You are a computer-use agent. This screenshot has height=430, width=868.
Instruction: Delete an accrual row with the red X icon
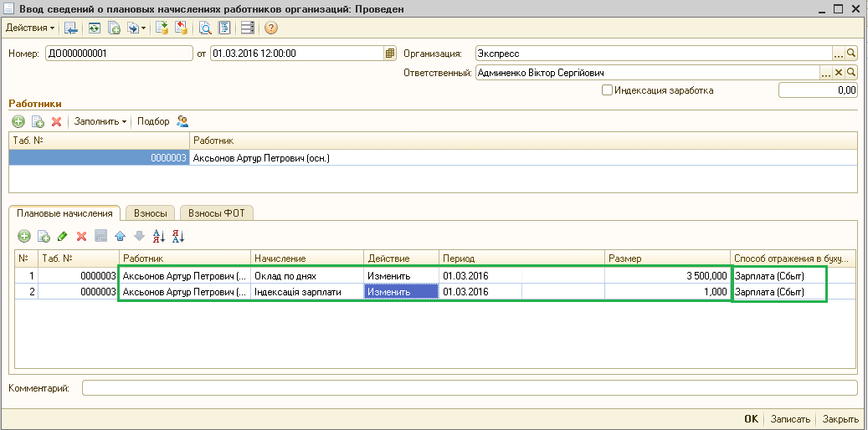tap(81, 236)
